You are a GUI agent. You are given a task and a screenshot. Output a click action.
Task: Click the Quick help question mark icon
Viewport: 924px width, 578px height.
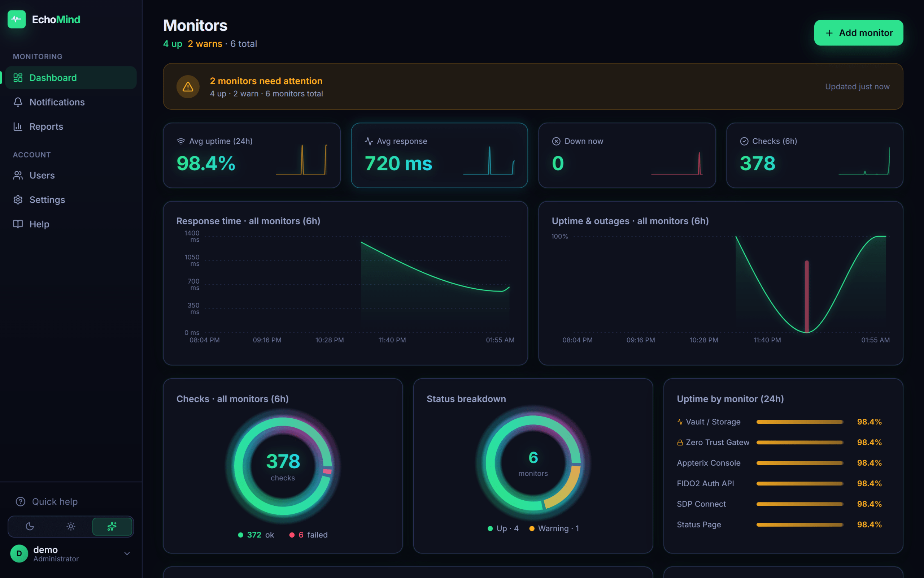[x=21, y=501]
